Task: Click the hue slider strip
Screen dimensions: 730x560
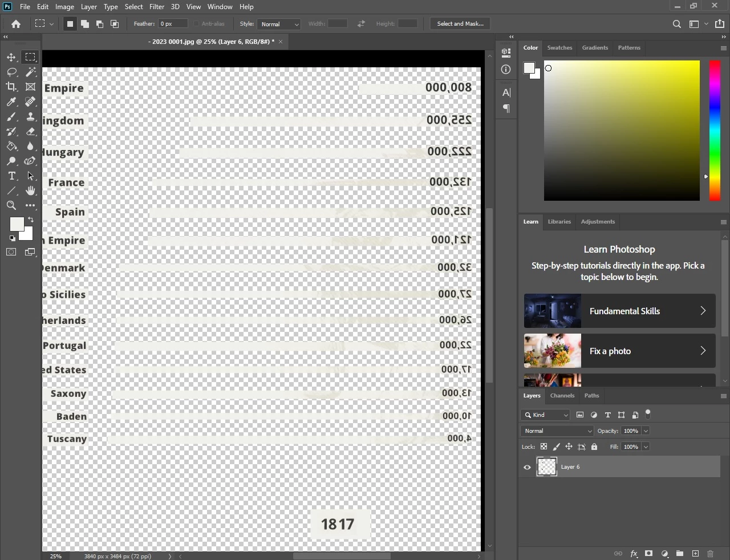Action: point(715,131)
